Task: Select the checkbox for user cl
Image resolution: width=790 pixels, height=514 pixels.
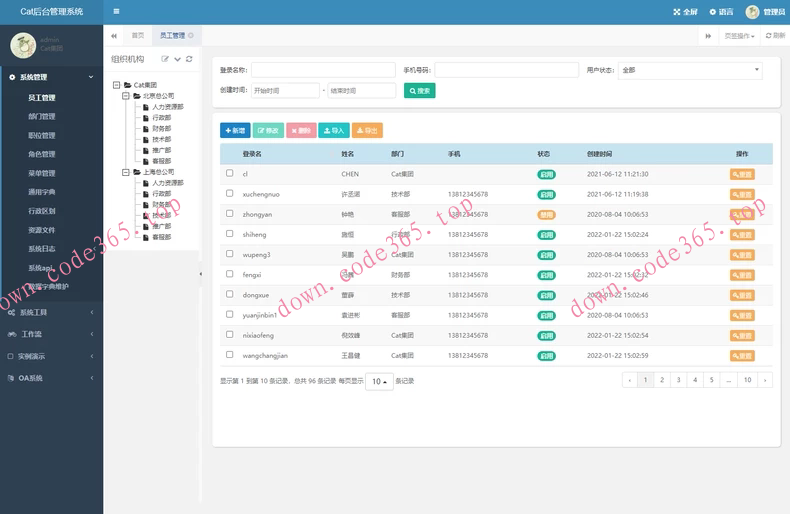Action: click(x=230, y=174)
